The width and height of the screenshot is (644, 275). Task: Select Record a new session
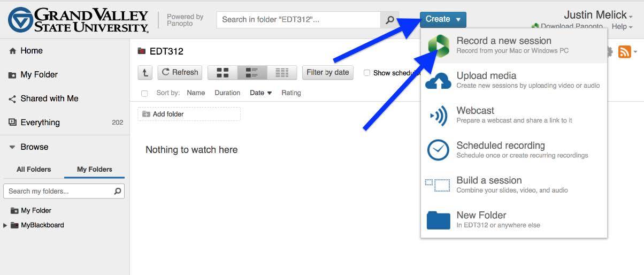point(503,45)
